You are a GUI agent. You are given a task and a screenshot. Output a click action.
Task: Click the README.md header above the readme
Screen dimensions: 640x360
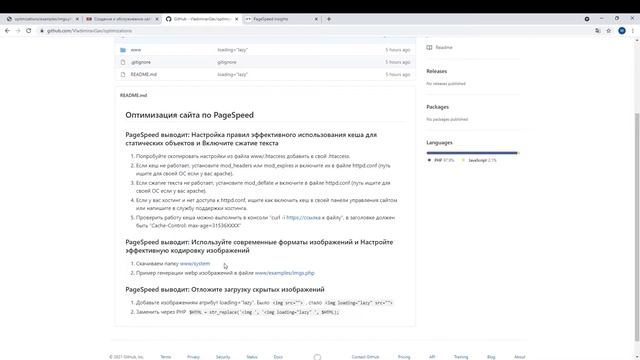pyautogui.click(x=133, y=95)
